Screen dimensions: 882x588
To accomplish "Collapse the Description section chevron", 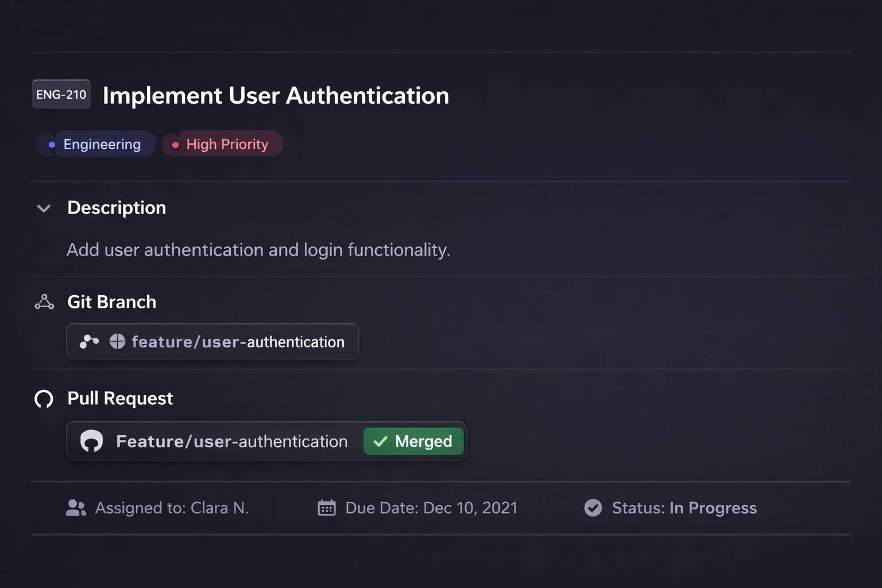I will 44,208.
